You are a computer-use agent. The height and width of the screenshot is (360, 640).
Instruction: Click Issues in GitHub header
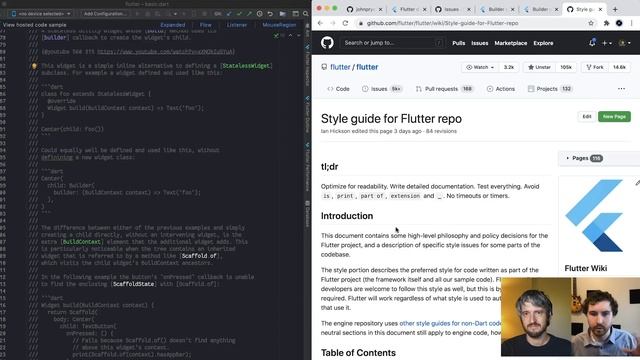[x=480, y=43]
